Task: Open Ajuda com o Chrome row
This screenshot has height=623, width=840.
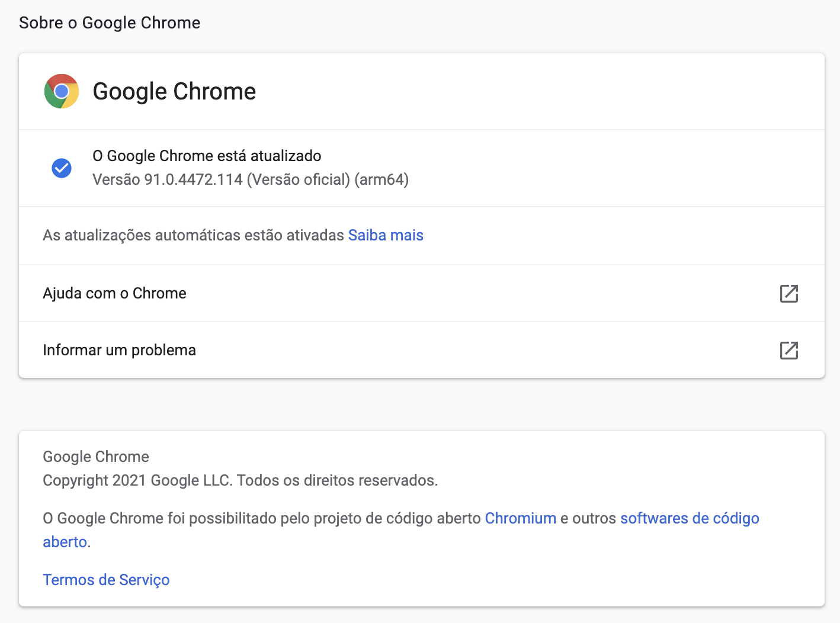Action: click(x=422, y=293)
